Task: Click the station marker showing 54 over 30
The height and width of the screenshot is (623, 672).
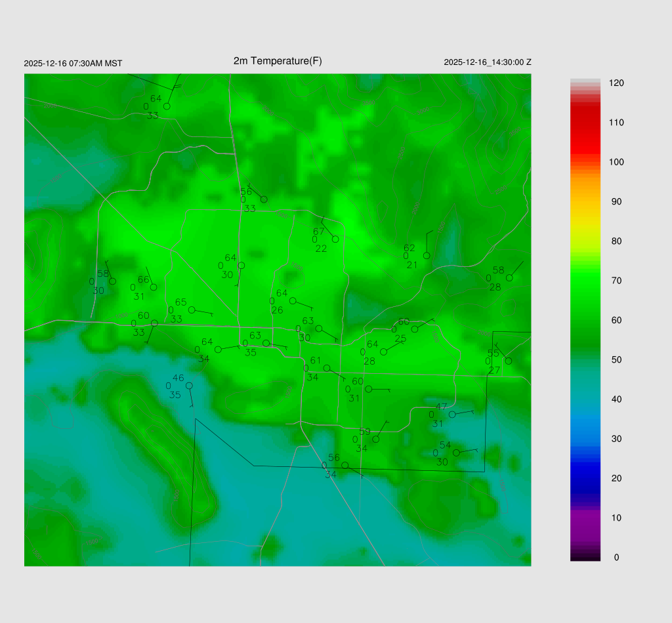Action: click(457, 453)
